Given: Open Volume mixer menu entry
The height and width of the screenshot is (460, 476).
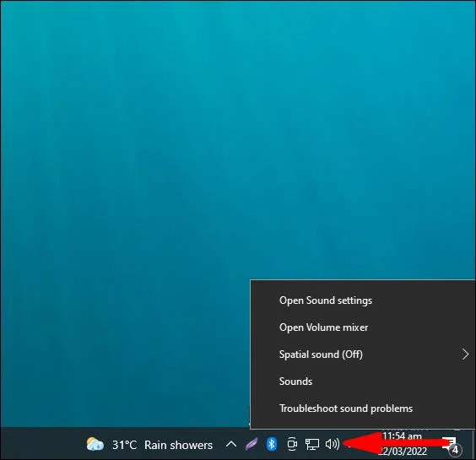Looking at the screenshot, I should [362, 327].
